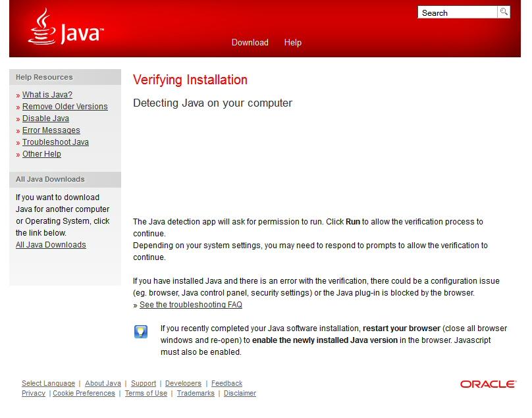Image resolution: width=532 pixels, height=418 pixels.
Task: Open Cookie Preferences in the footer
Action: coord(84,393)
